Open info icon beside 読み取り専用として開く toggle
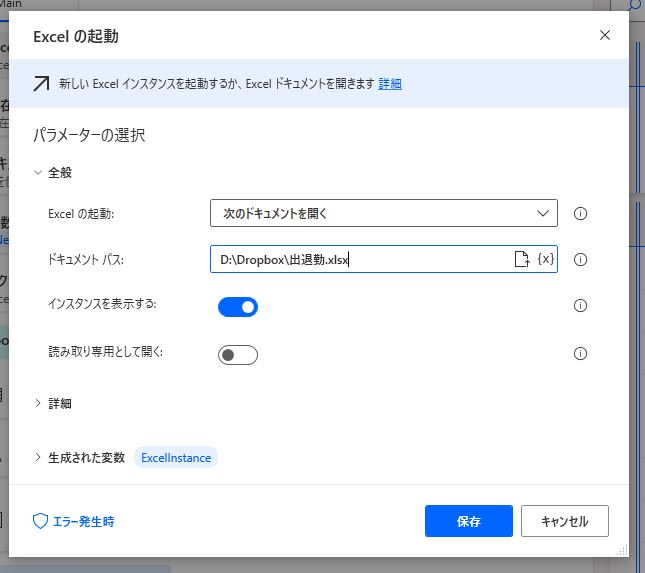645x573 pixels. pos(580,353)
